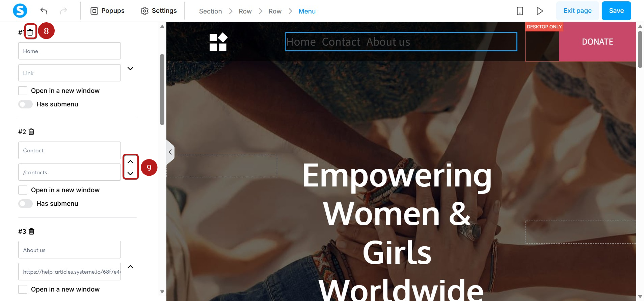Click the undo arrow icon
The image size is (644, 301).
44,11
